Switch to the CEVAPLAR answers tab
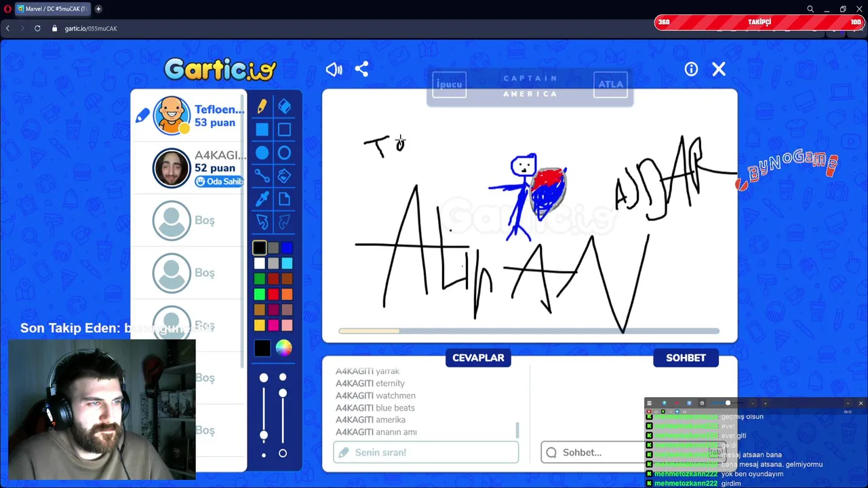The height and width of the screenshot is (488, 868). (478, 358)
